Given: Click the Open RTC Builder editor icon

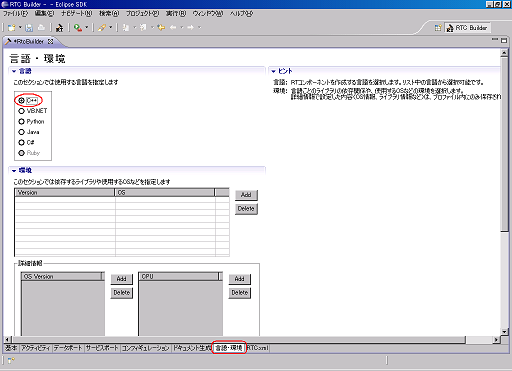Looking at the screenshot, I should click(60, 28).
